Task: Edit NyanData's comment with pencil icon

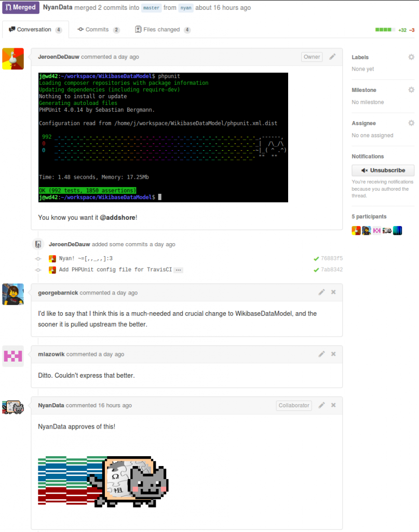Action: (x=322, y=405)
